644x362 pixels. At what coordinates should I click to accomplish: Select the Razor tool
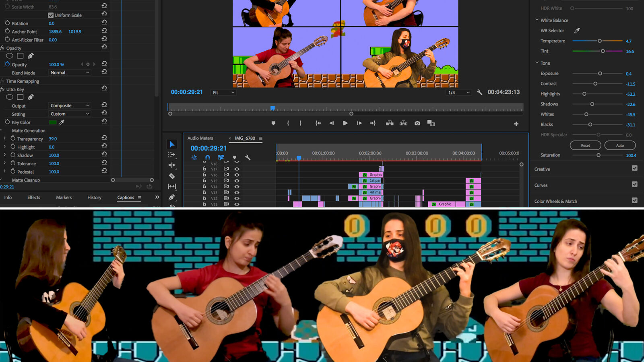click(172, 176)
